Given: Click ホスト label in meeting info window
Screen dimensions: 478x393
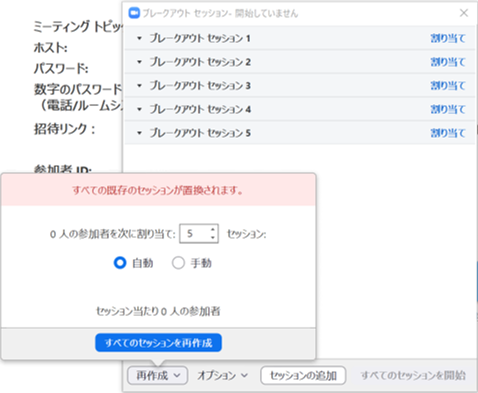Looking at the screenshot, I should (x=51, y=48).
